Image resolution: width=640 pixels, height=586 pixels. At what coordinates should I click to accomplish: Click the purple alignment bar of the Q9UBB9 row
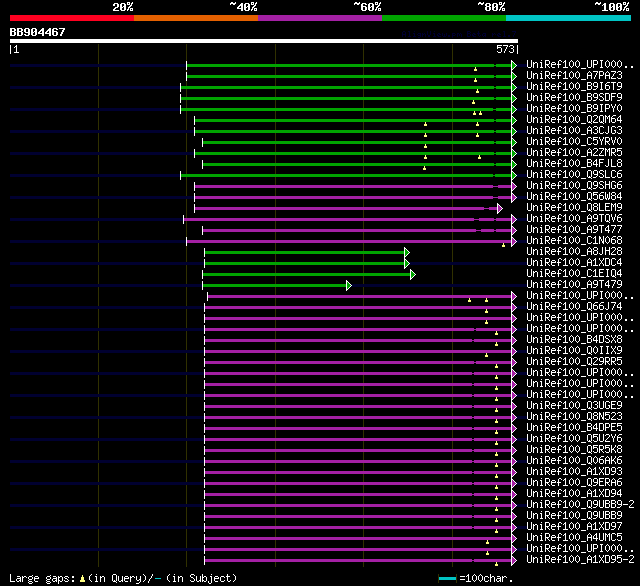tap(358, 517)
